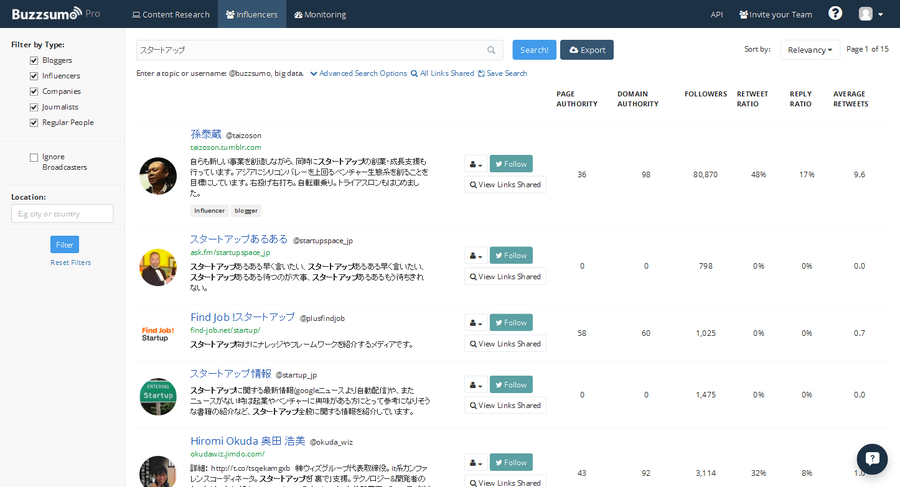Click Invite your Team
Viewport: 900px width, 487px height.
(775, 14)
